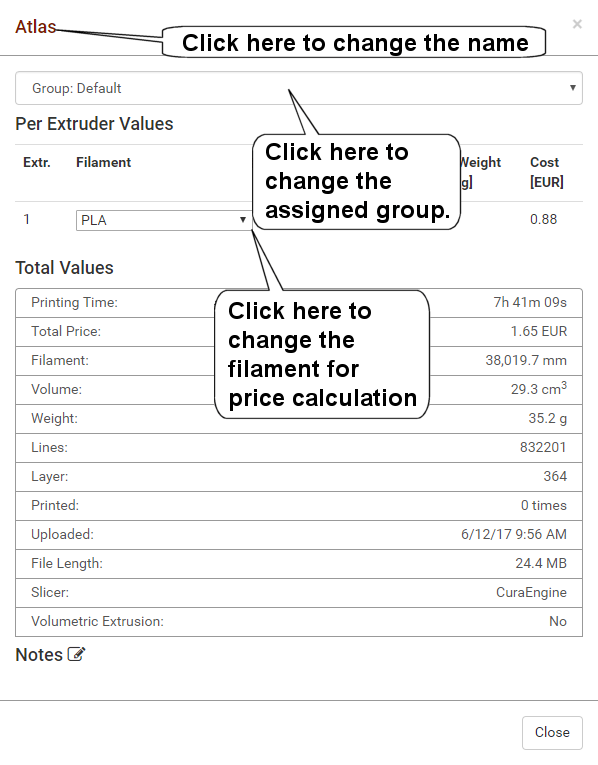
Task: Click the Notes heading
Action: coord(39,655)
